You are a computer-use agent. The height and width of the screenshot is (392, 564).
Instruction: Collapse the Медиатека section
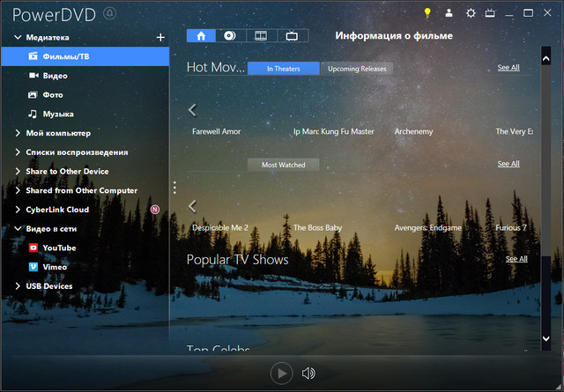point(18,38)
